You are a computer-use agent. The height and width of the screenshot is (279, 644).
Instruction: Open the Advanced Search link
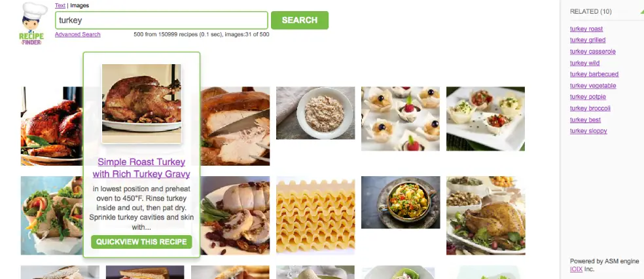pyautogui.click(x=78, y=35)
